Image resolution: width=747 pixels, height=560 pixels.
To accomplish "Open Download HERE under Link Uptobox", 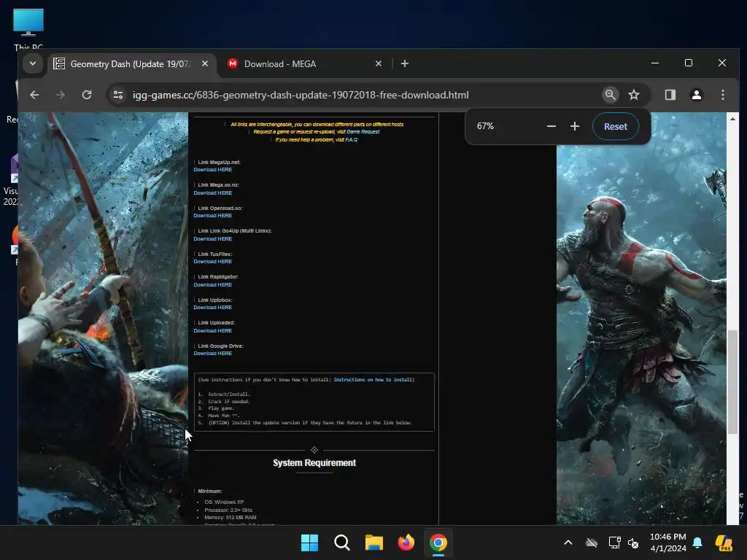I will (213, 308).
